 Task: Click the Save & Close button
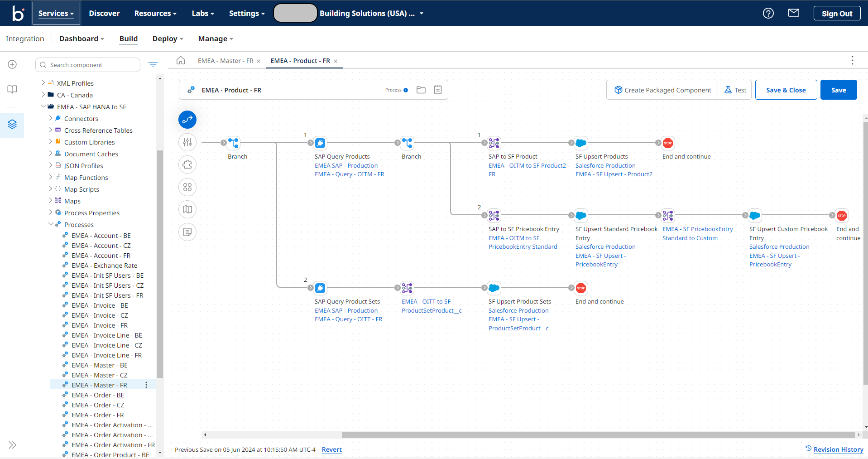786,90
